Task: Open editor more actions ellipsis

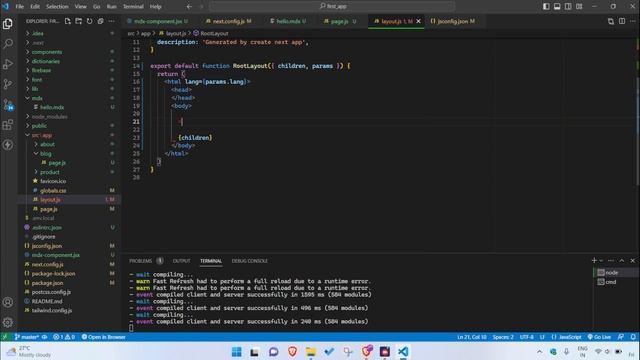Action: point(633,21)
